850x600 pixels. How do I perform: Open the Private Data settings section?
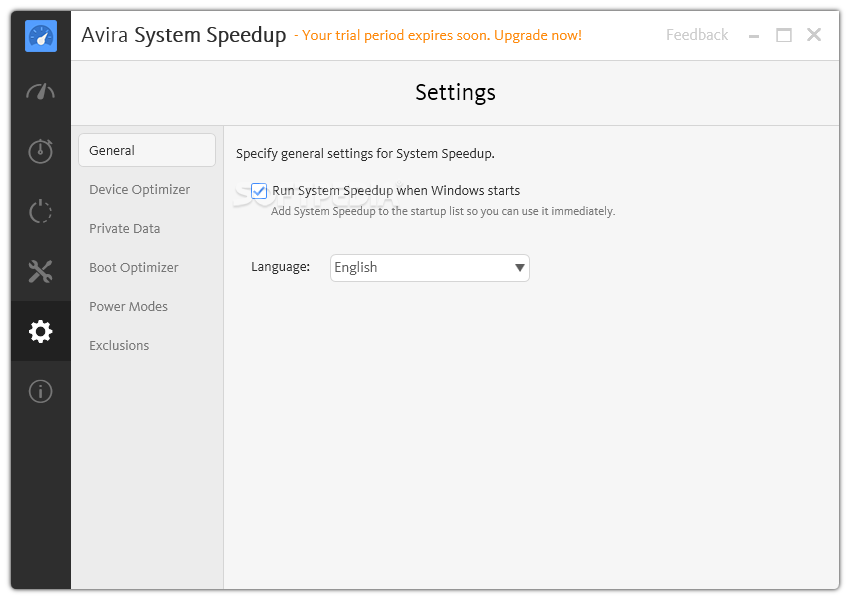click(125, 228)
